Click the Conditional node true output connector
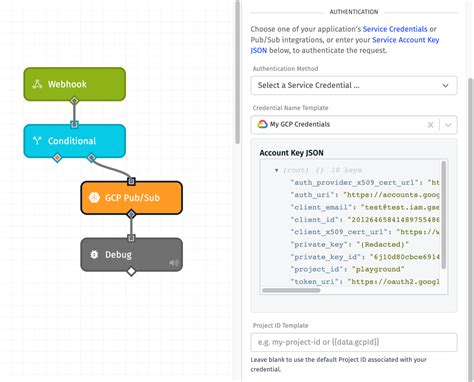 [91, 157]
